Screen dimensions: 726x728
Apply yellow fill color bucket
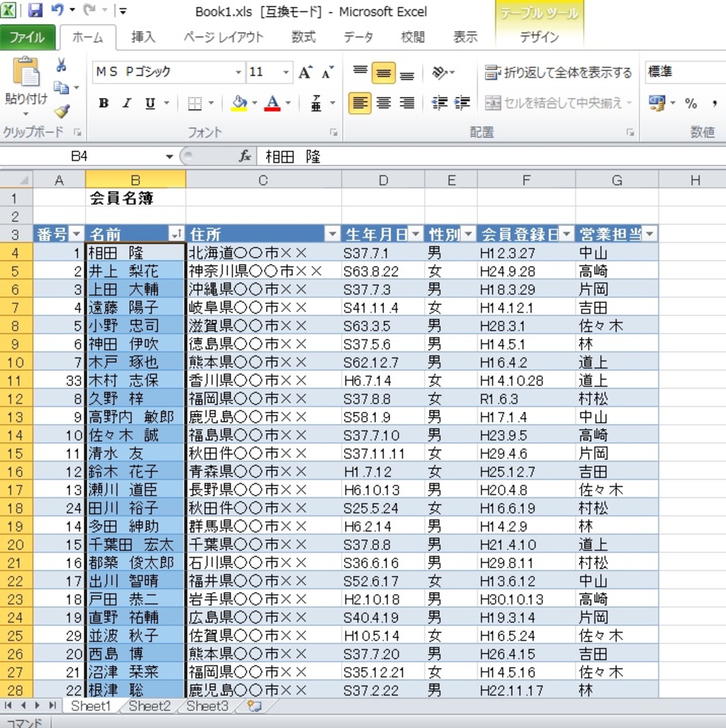click(239, 103)
